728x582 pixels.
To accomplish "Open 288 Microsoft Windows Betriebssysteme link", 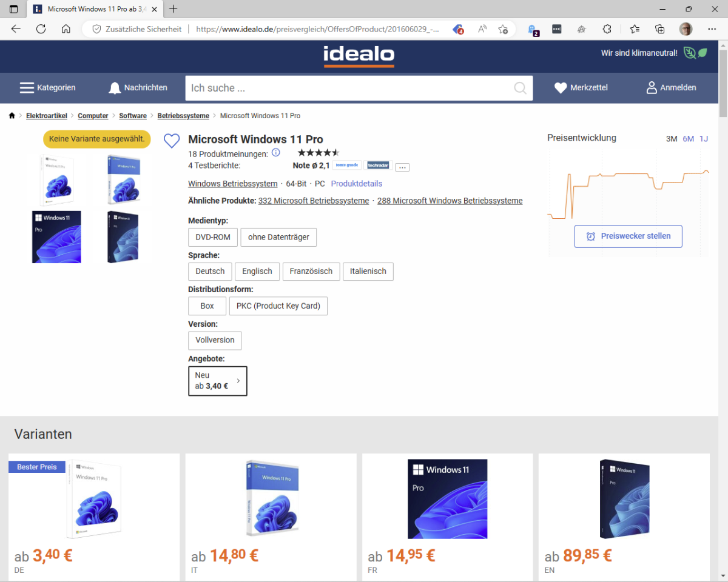I will click(x=450, y=201).
